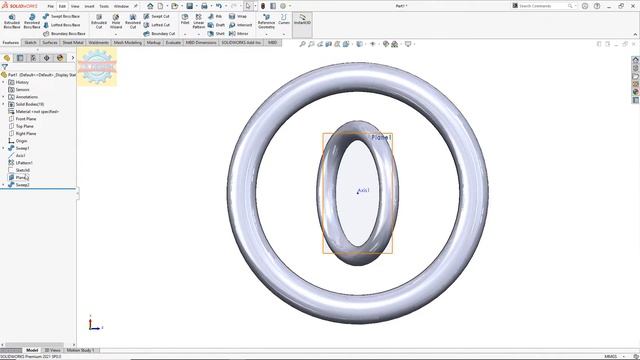Open the Hole Wizard dropdown arrow

coord(116,34)
